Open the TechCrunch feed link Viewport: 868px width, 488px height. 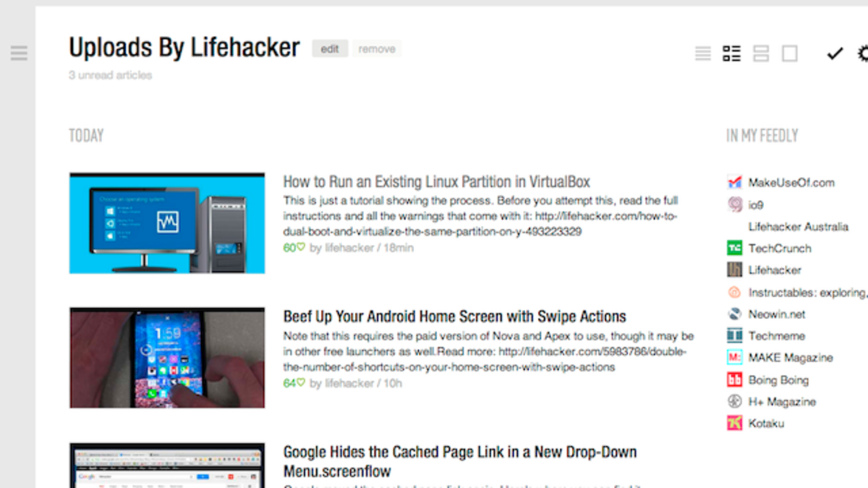click(x=780, y=248)
